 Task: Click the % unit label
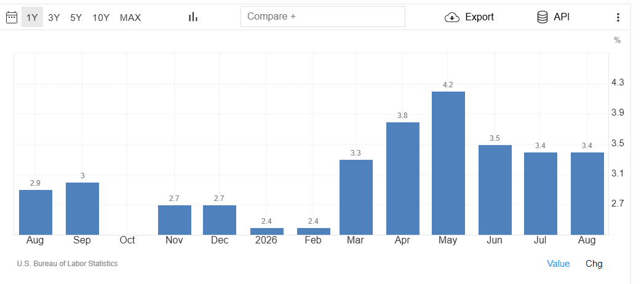pyautogui.click(x=617, y=40)
